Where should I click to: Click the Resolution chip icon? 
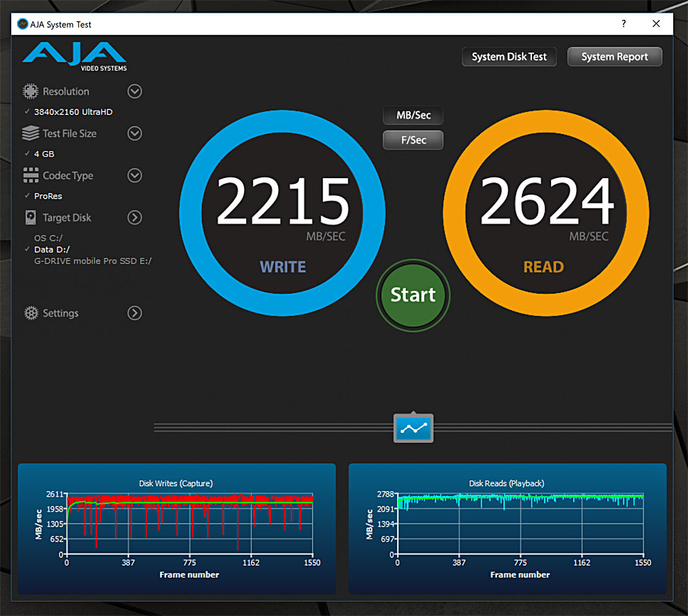tap(30, 92)
